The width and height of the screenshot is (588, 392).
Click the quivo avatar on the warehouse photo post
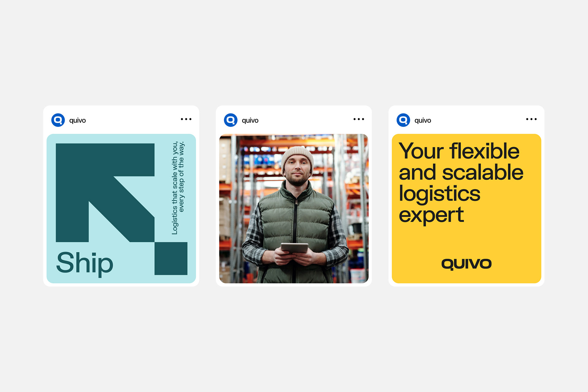click(x=231, y=120)
